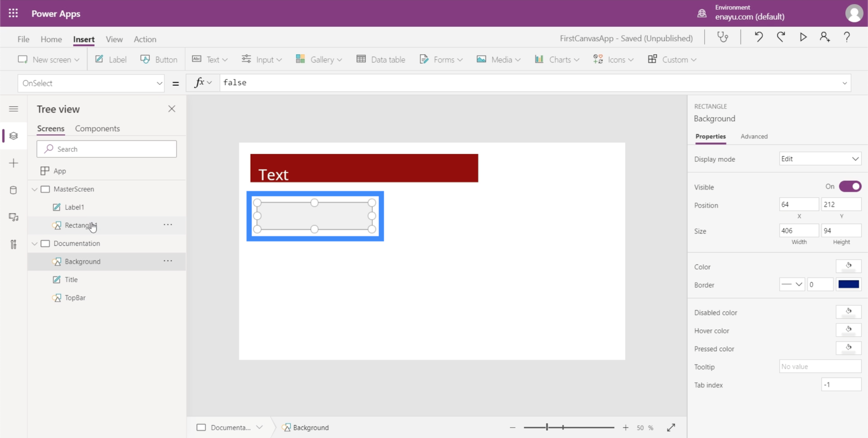This screenshot has width=868, height=438.
Task: Insert a Label control
Action: pos(111,59)
